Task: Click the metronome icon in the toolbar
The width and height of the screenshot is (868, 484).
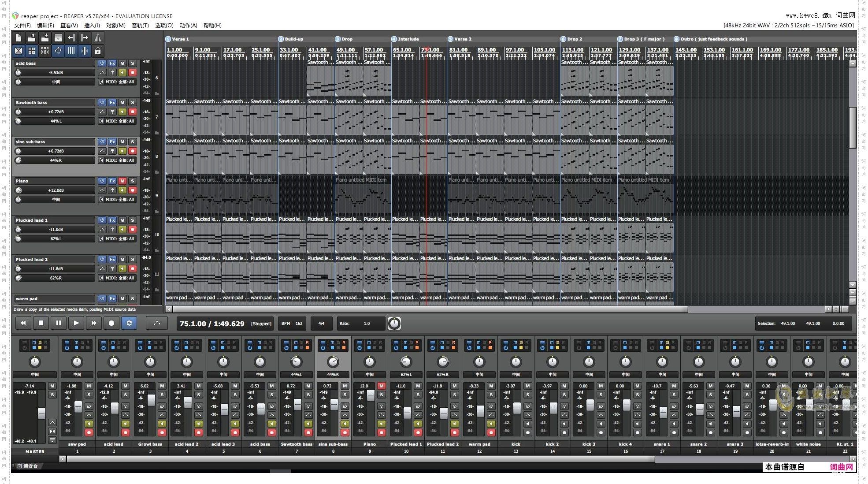Action: 98,38
